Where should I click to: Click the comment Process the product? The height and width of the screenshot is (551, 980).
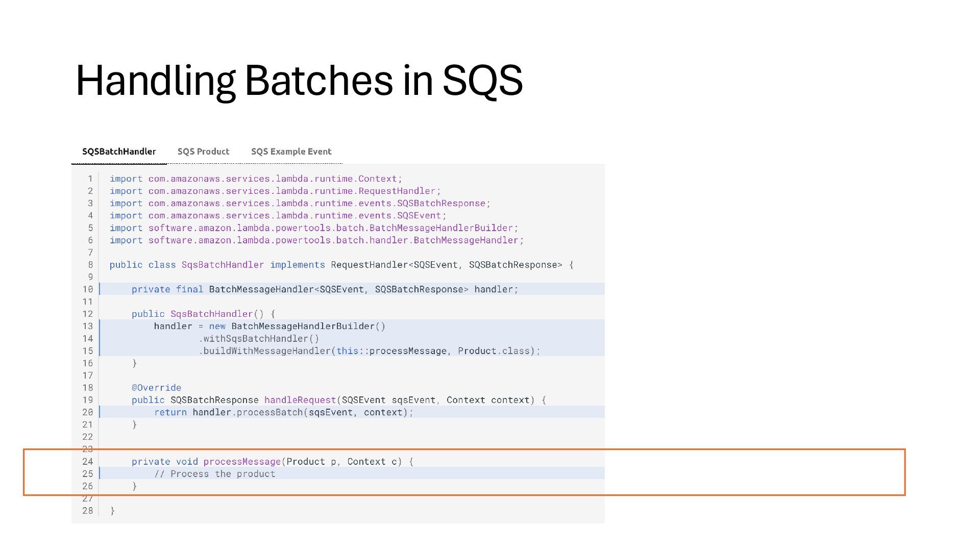tap(215, 474)
